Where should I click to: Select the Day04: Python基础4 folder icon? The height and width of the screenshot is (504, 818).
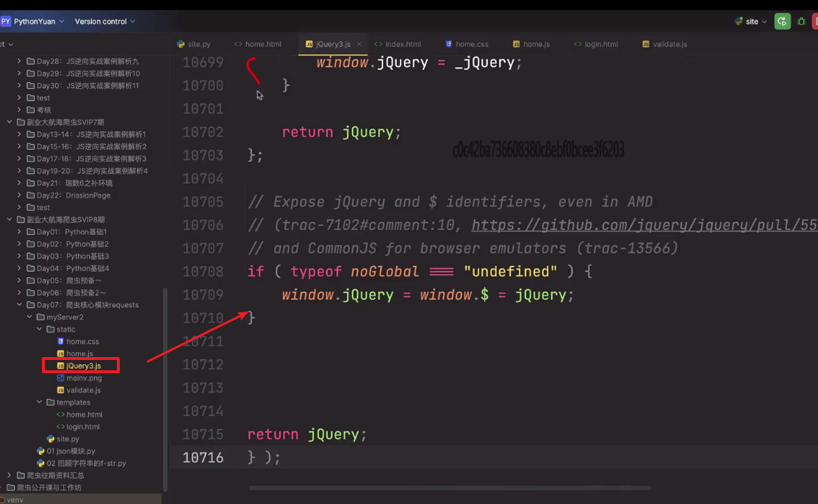[x=30, y=268]
